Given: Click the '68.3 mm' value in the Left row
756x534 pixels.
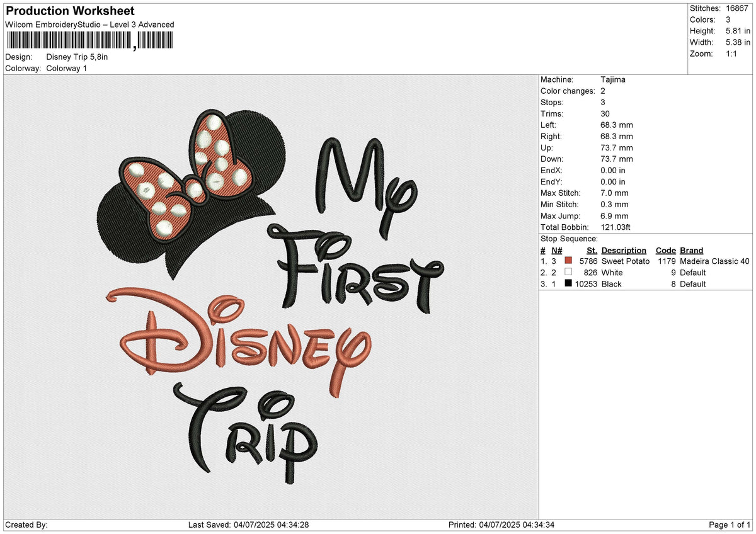Looking at the screenshot, I should pos(617,125).
